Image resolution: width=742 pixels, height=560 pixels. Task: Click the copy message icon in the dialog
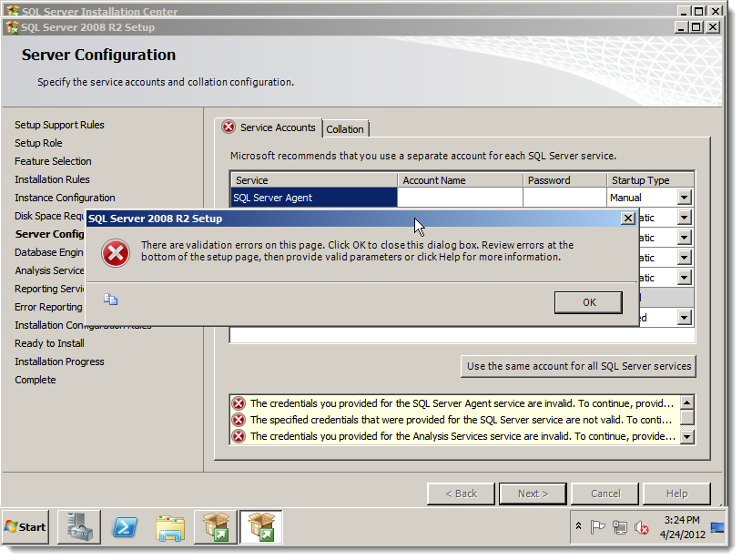(x=111, y=300)
